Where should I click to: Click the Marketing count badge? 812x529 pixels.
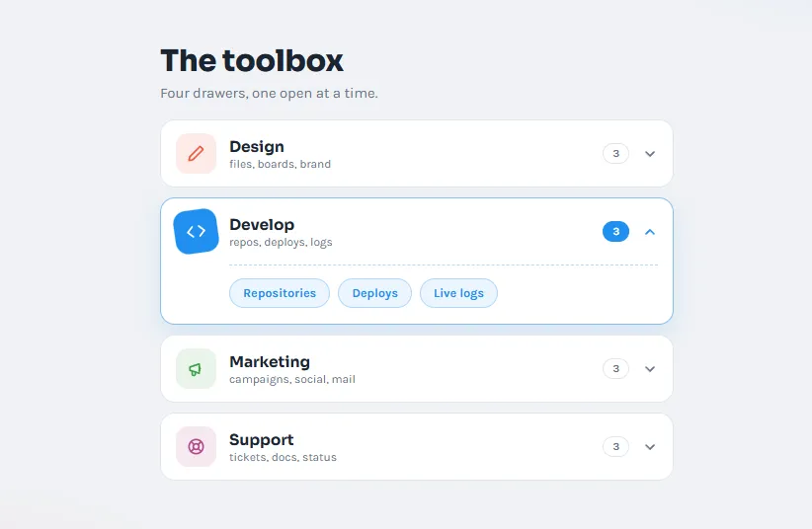pyautogui.click(x=615, y=368)
